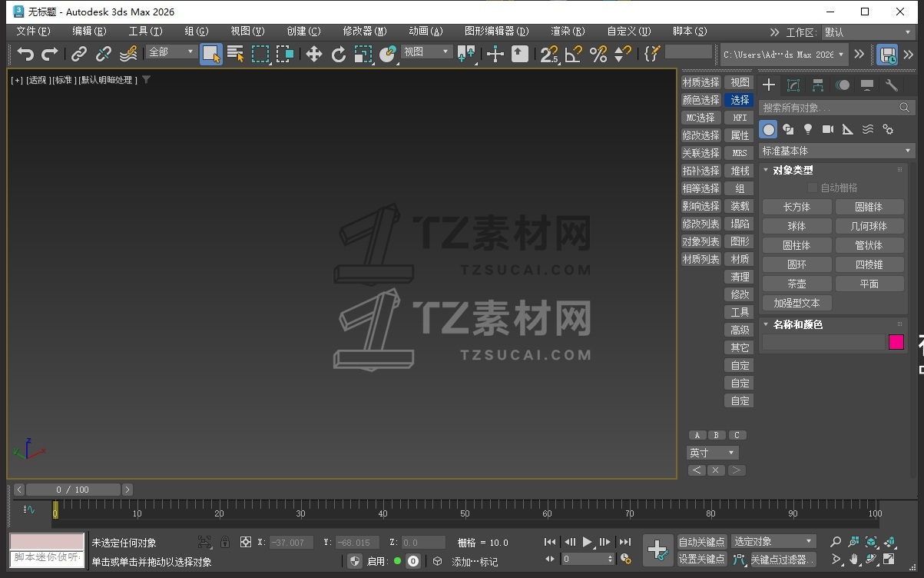Open the project path dropdown

[x=783, y=55]
